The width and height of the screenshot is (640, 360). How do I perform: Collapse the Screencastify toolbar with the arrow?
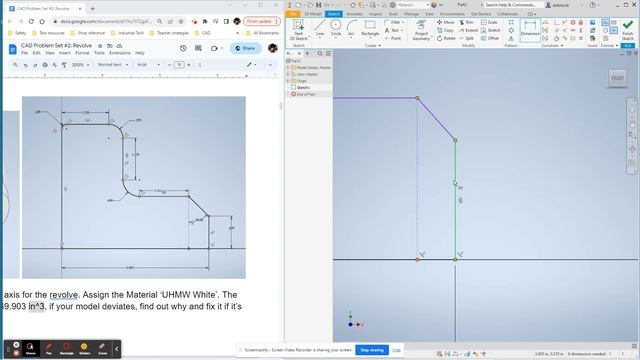pos(116,349)
